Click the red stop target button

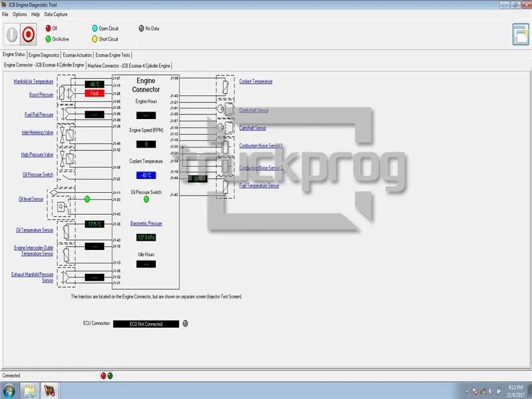coord(28,34)
